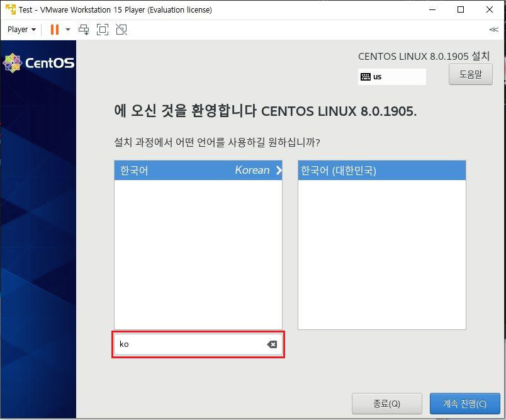Click the keyboard layout us indicator
The width and height of the screenshot is (506, 420).
pos(391,77)
